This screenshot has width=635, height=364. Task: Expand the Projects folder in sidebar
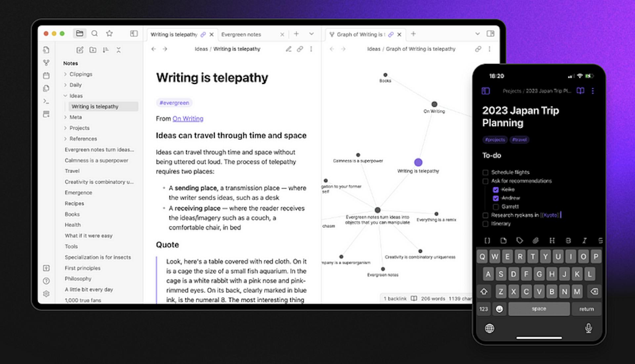[65, 127]
